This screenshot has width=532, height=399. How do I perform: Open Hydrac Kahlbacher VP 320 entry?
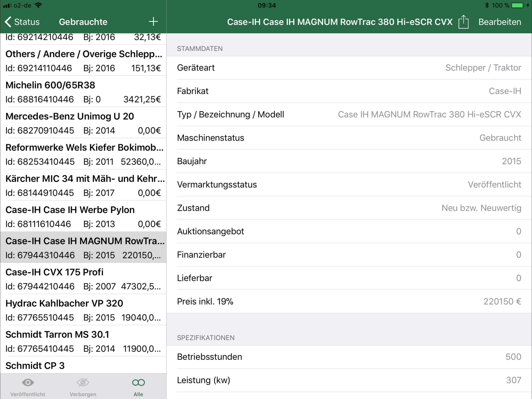[x=83, y=310]
